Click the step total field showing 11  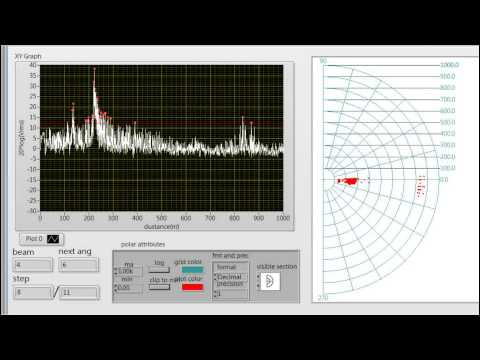point(80,293)
